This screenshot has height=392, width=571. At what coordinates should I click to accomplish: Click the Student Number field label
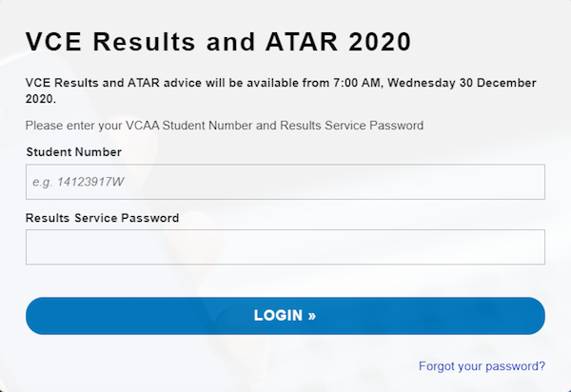tap(74, 152)
